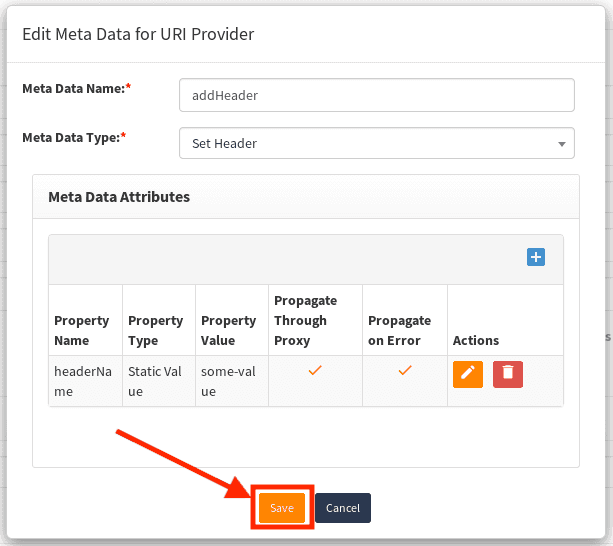Toggle Propagate on Error checkmark

click(405, 371)
